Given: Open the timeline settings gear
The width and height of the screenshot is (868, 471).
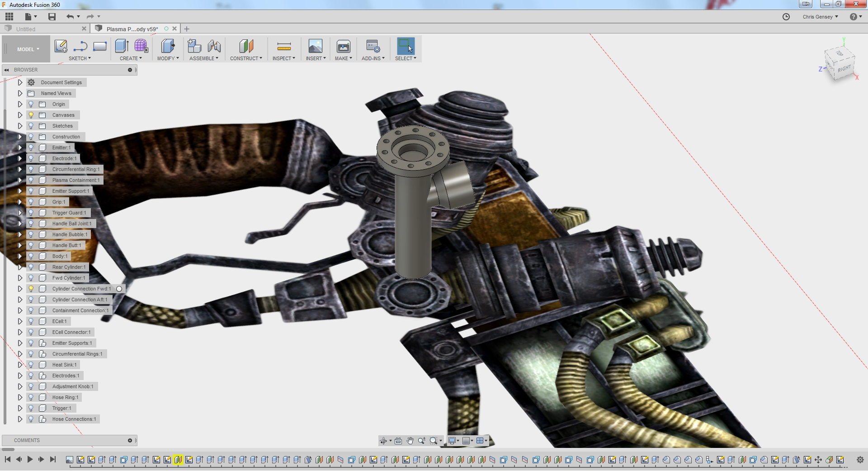Looking at the screenshot, I should pos(860,460).
